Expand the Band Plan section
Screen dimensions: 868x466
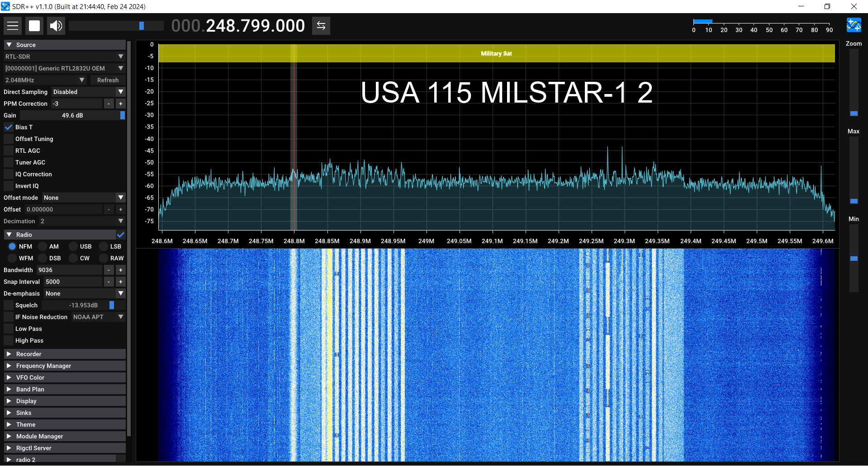click(65, 389)
